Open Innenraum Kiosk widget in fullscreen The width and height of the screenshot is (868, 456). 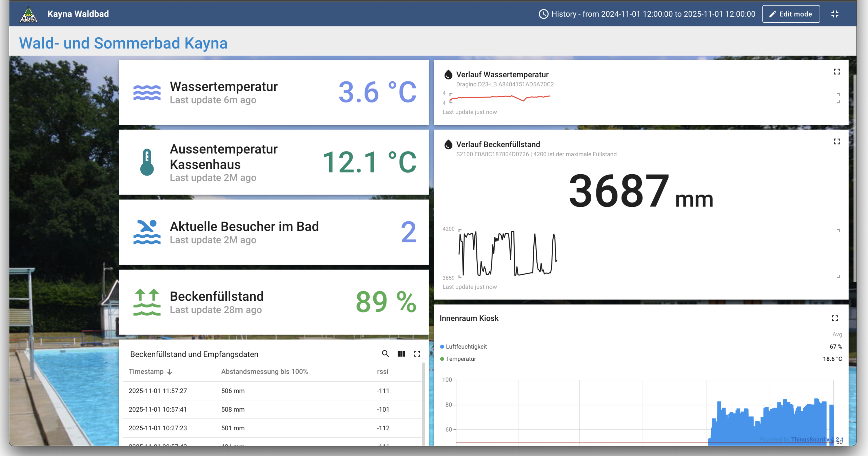(835, 318)
